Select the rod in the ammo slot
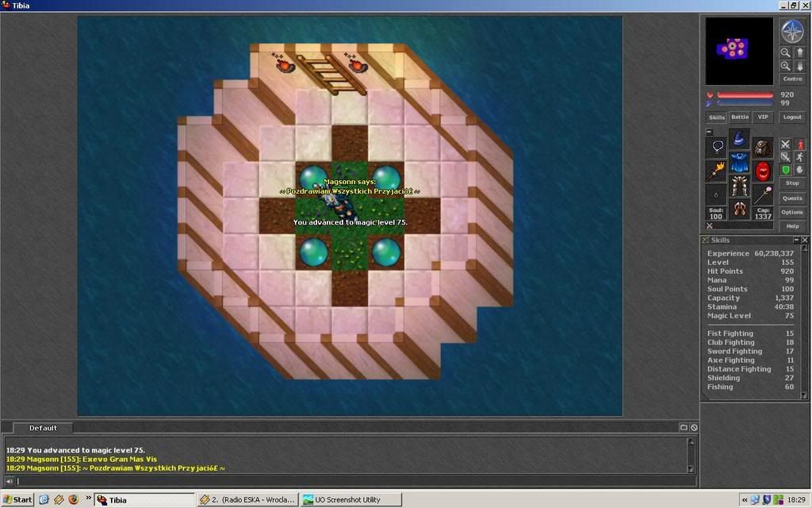 (762, 195)
